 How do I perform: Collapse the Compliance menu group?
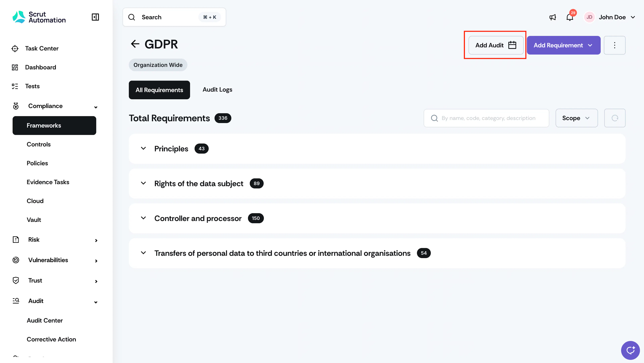(x=96, y=107)
